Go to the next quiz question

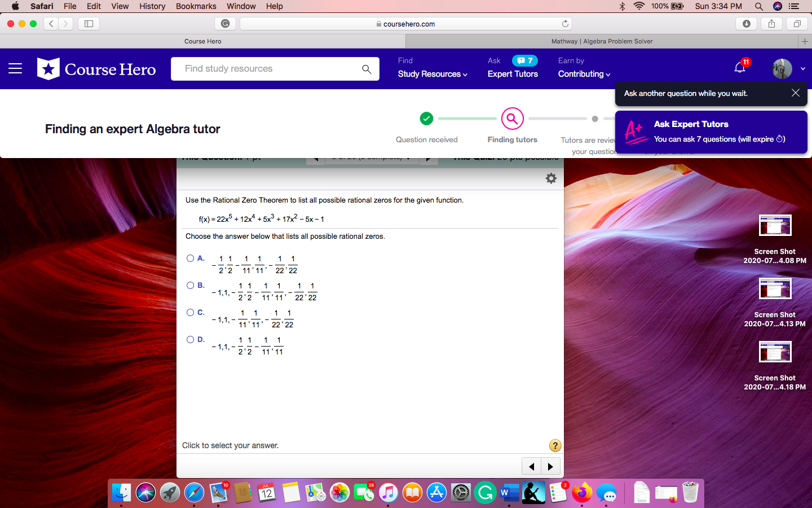pos(551,466)
